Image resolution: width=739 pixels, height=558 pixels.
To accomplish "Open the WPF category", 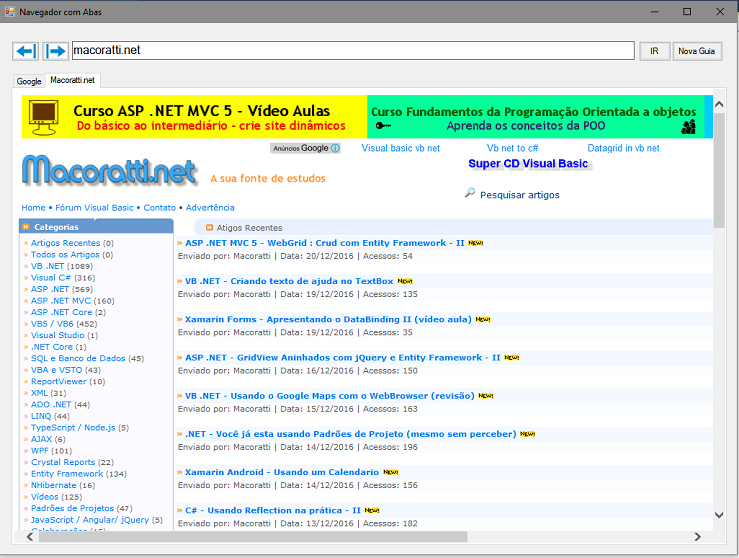I will click(x=40, y=451).
